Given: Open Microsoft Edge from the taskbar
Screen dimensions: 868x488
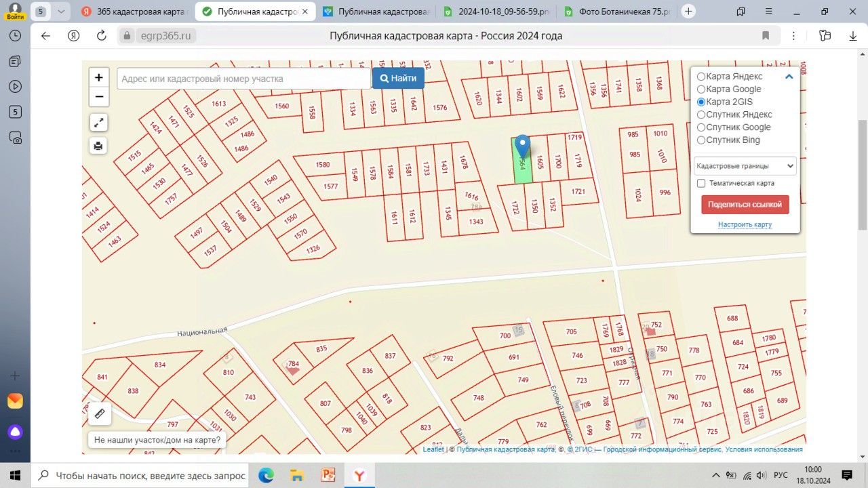Looking at the screenshot, I should (x=266, y=475).
